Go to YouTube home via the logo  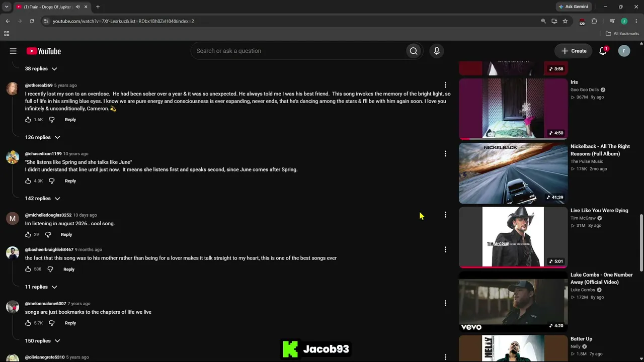44,51
